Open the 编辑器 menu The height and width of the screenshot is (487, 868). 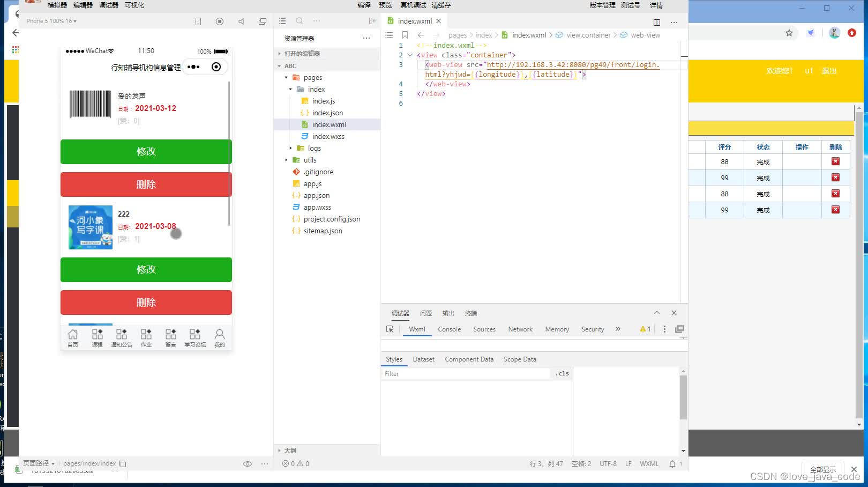pos(83,5)
